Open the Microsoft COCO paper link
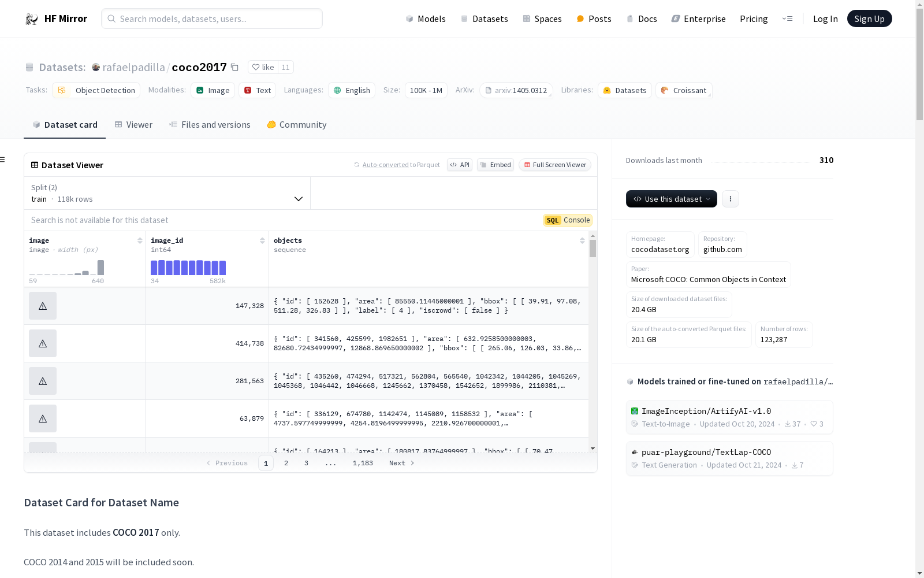 click(x=709, y=275)
